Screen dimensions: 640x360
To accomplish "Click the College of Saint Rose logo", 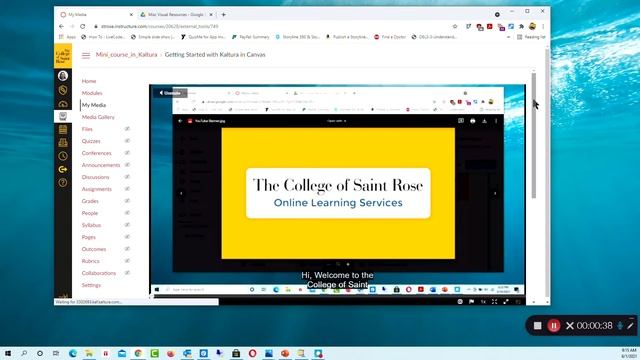I will (63, 56).
